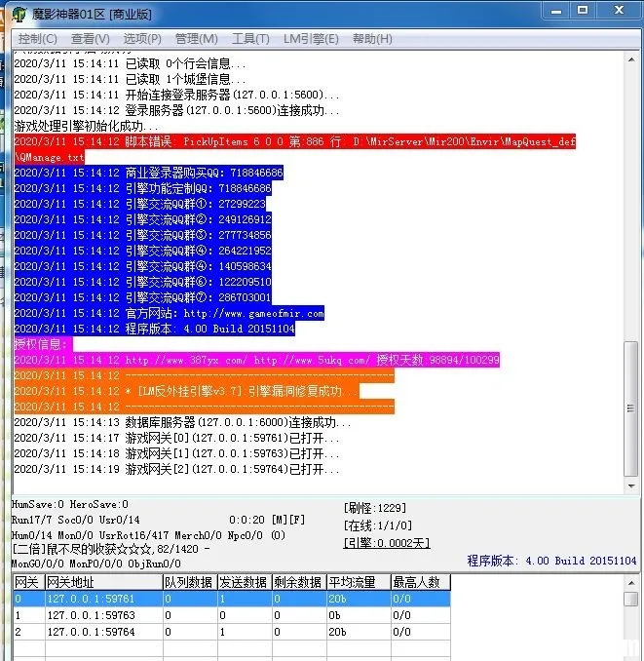Click the 已读取 1个城堡信息 log line
The height and width of the screenshot is (661, 644).
pyautogui.click(x=130, y=79)
